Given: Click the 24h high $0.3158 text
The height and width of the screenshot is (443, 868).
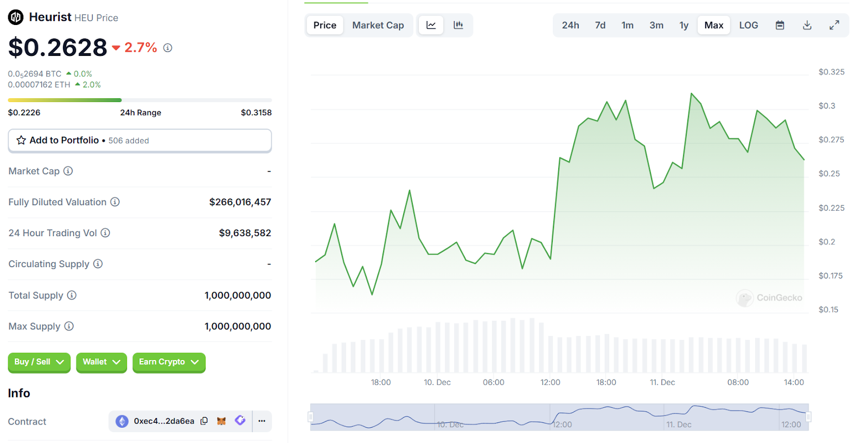Looking at the screenshot, I should pos(256,112).
